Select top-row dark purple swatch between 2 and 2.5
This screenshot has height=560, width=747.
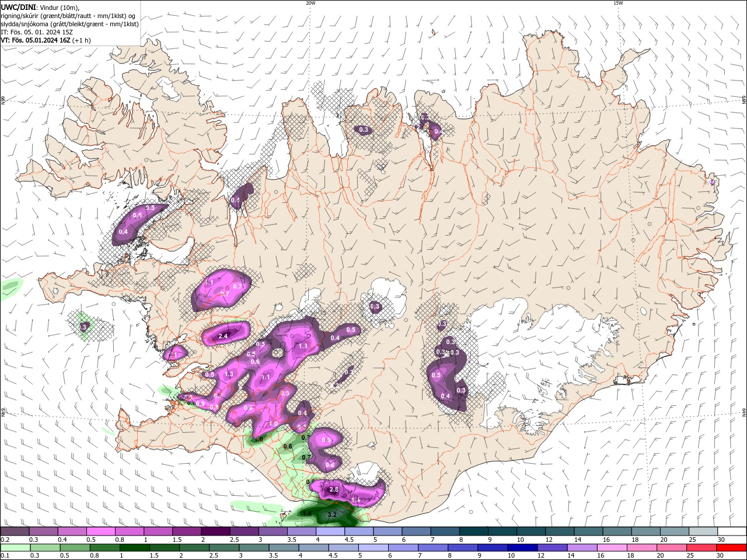[x=215, y=531]
